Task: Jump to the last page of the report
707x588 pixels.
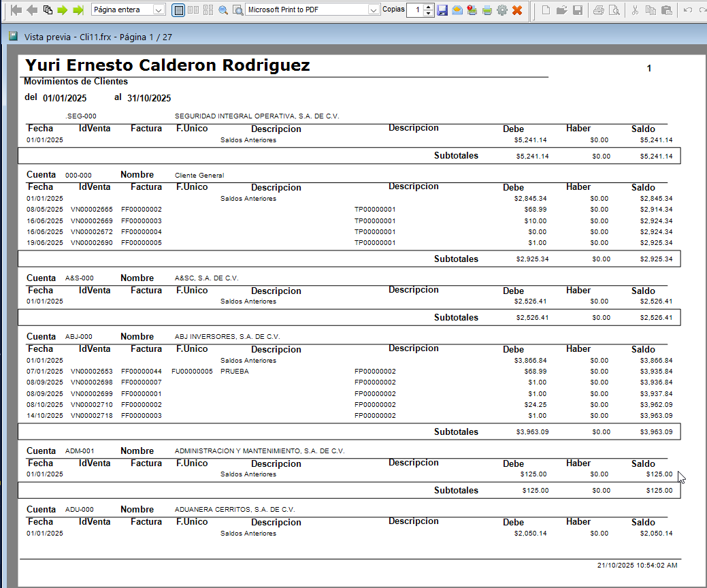Action: (78, 10)
